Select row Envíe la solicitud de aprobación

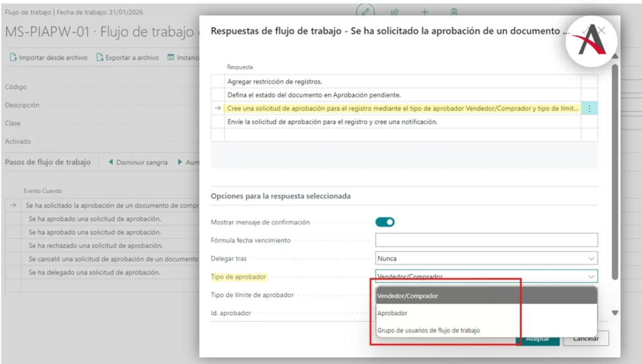401,122
